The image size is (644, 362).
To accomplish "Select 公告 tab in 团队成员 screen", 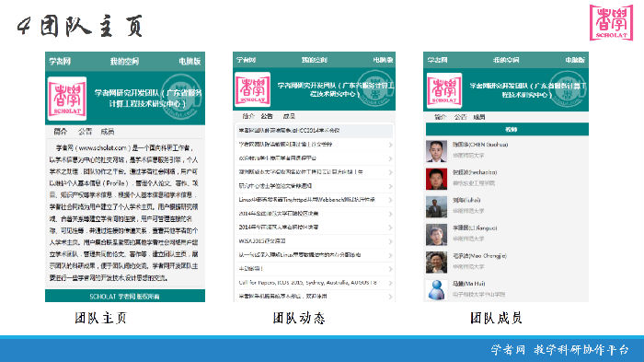I will pos(460,117).
